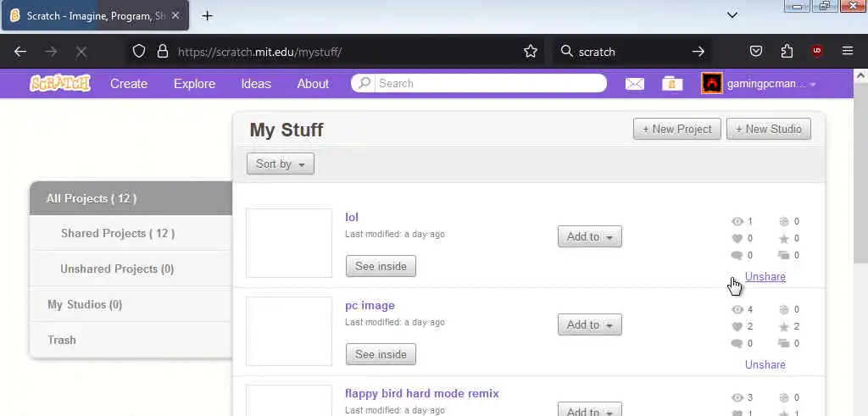This screenshot has width=868, height=416.
Task: Open the Ideas menu item
Action: pyautogui.click(x=256, y=84)
